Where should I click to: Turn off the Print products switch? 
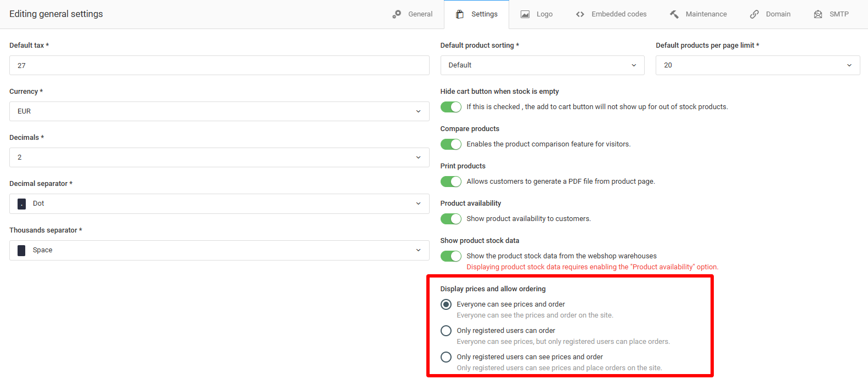coord(451,182)
